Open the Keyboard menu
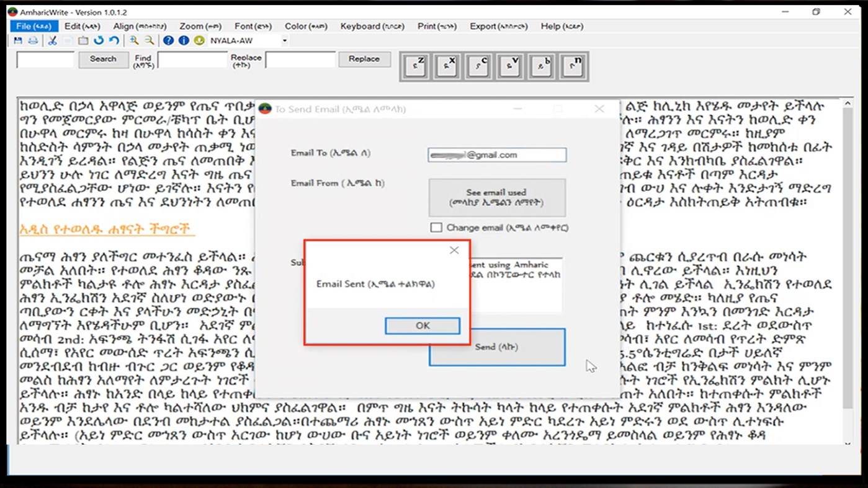Viewport: 868px width, 488px height. [x=372, y=26]
